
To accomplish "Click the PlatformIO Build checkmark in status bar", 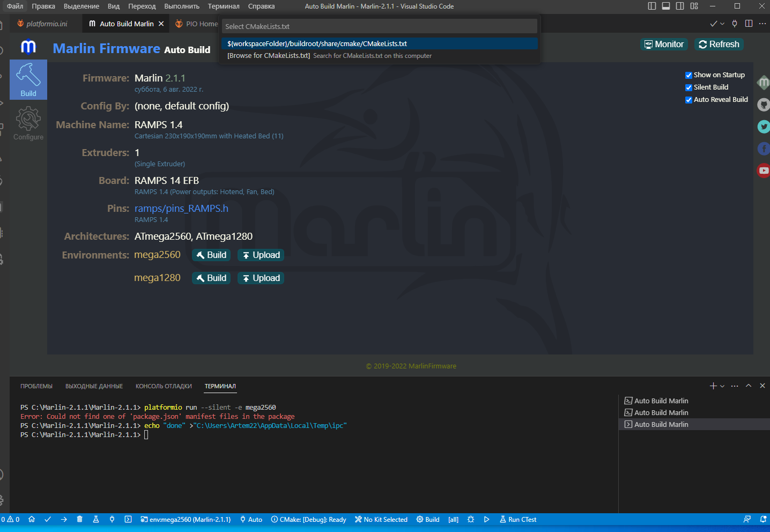I will pos(48,519).
